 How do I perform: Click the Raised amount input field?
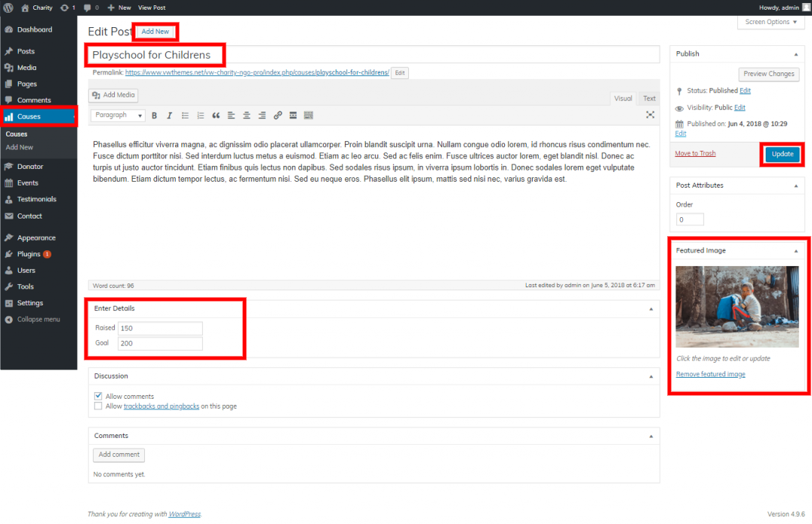click(160, 329)
